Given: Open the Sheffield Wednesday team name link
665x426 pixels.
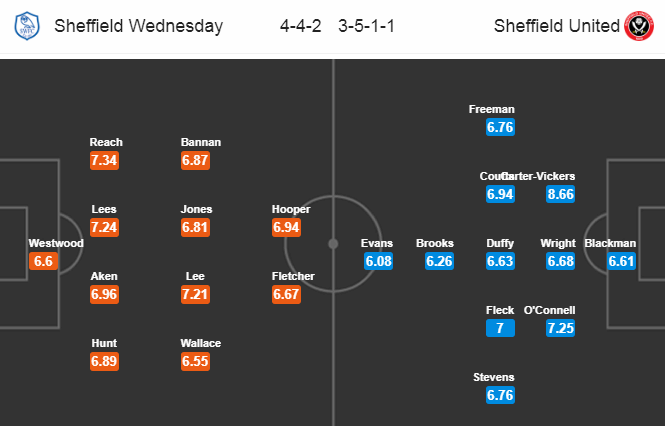Looking at the screenshot, I should [x=138, y=26].
